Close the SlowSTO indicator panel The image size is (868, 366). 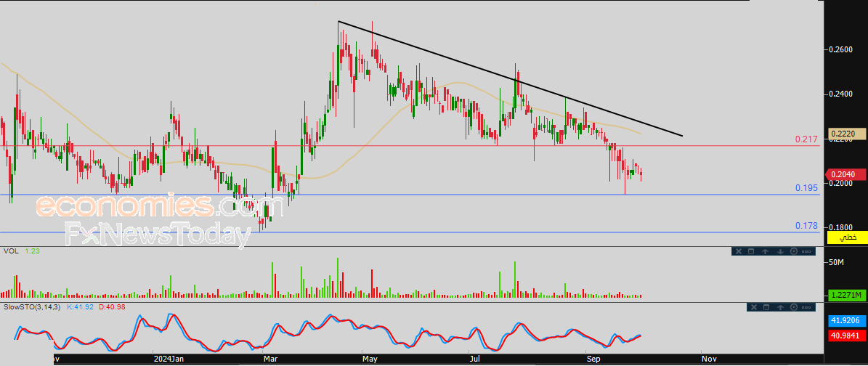[x=753, y=308]
